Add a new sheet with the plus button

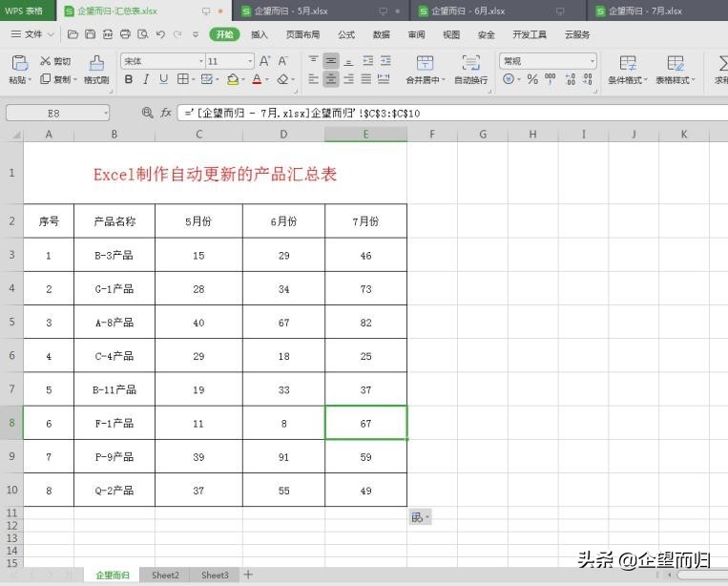[248, 575]
